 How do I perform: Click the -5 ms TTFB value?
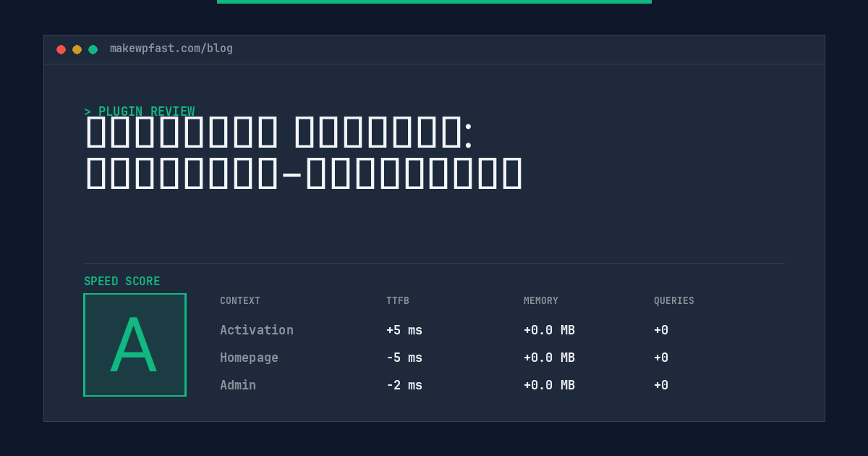[x=404, y=358]
